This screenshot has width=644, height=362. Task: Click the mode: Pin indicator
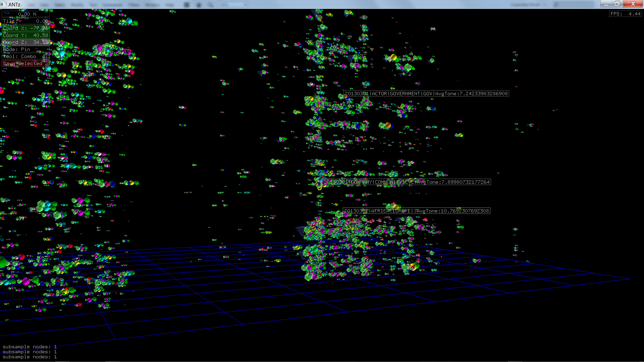17,49
